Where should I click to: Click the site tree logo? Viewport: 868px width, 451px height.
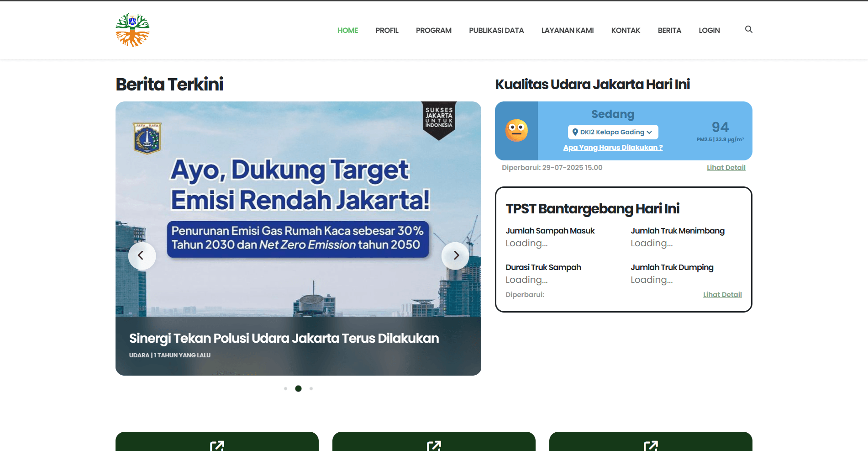pos(132,30)
